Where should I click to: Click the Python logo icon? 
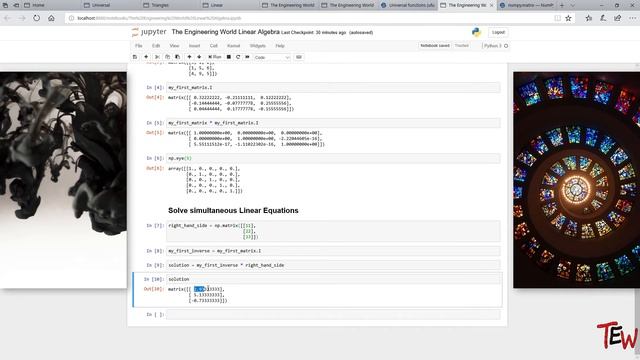[x=476, y=32]
